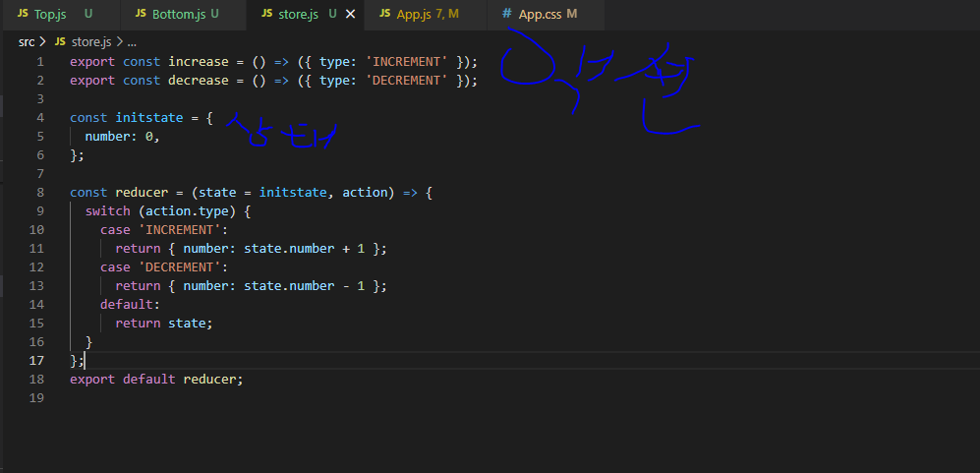Expand the breadcrumb ellipsis symbols
The width and height of the screenshot is (980, 473).
[x=132, y=42]
